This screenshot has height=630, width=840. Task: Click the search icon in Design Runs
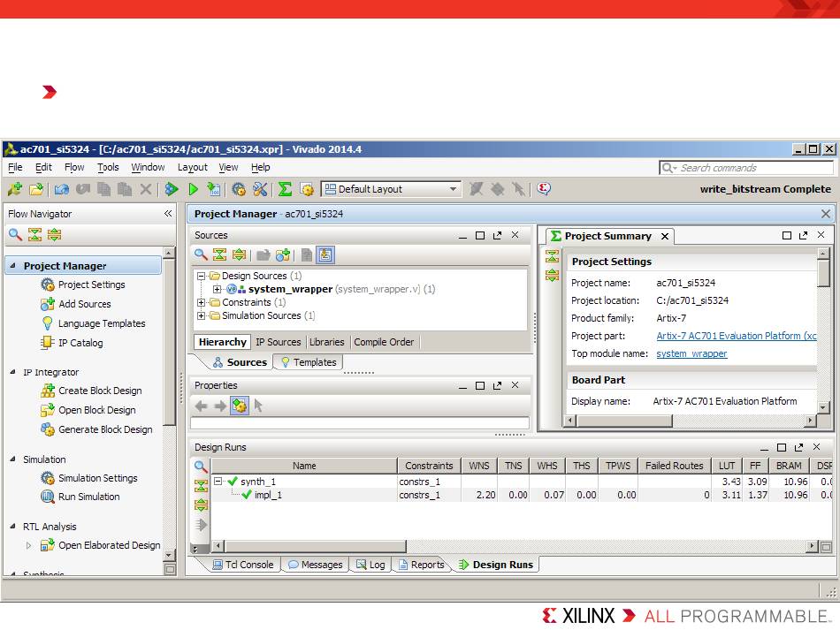[x=201, y=467]
